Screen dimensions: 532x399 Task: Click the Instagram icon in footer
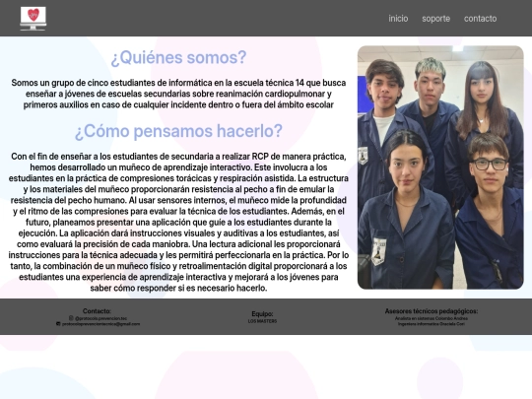pos(71,318)
